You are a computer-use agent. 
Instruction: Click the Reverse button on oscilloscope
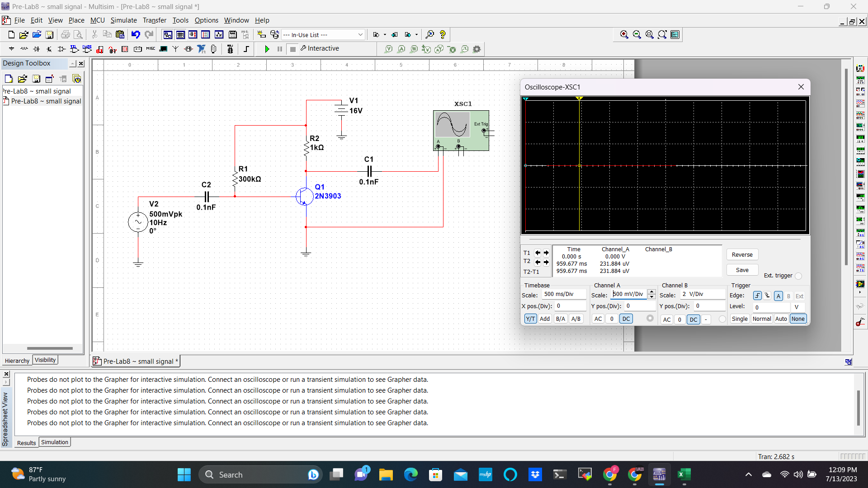tap(742, 254)
